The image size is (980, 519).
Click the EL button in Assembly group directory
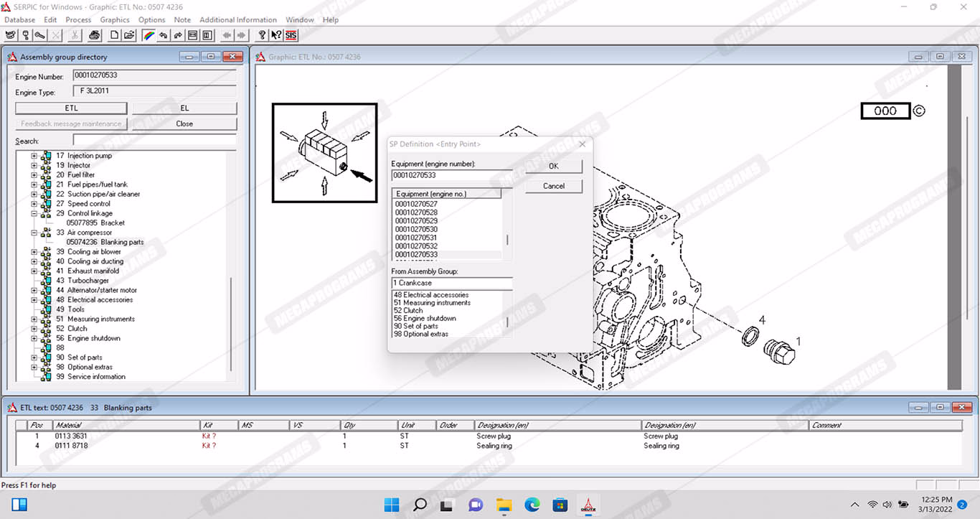click(184, 108)
